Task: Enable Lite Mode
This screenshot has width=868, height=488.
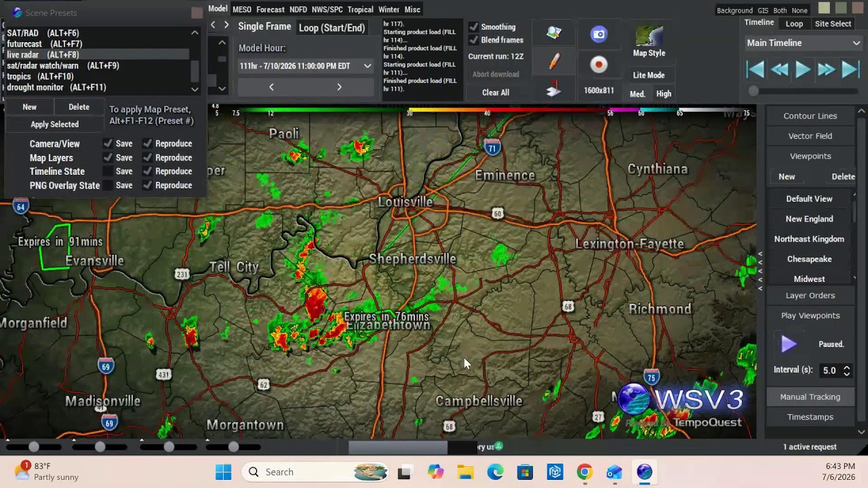Action: pyautogui.click(x=649, y=75)
